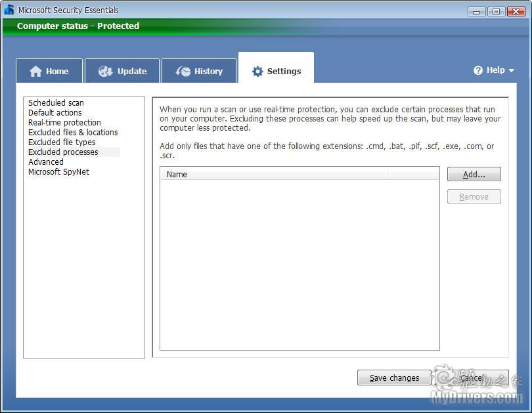The image size is (532, 413).
Task: Open Scheduled scan settings
Action: 56,102
